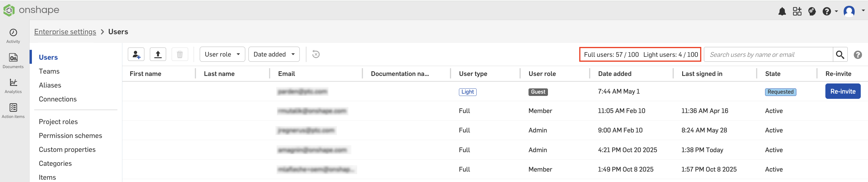Screen dimensions: 868x182
Task: Open the User role filter dropdown
Action: [x=222, y=54]
